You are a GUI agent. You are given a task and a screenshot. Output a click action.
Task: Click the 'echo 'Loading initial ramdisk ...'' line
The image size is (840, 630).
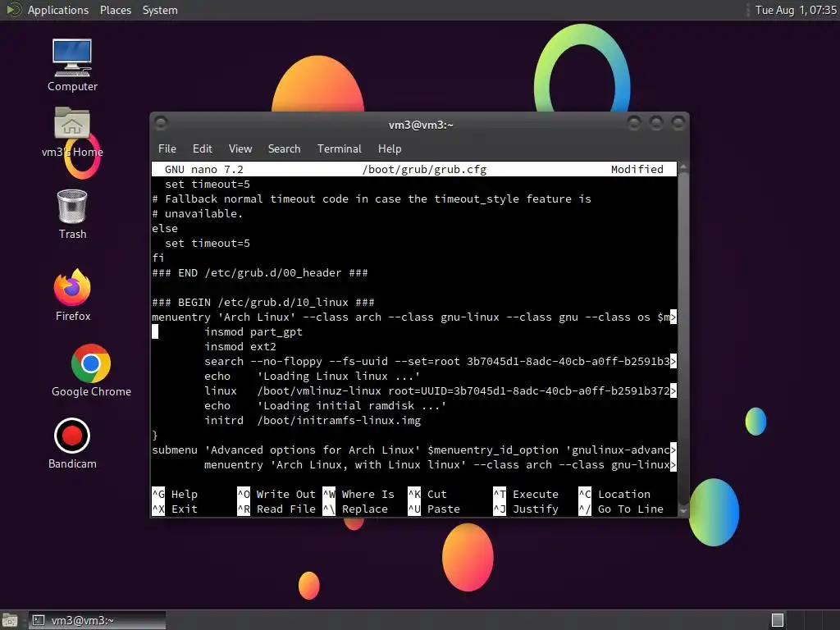(x=325, y=405)
